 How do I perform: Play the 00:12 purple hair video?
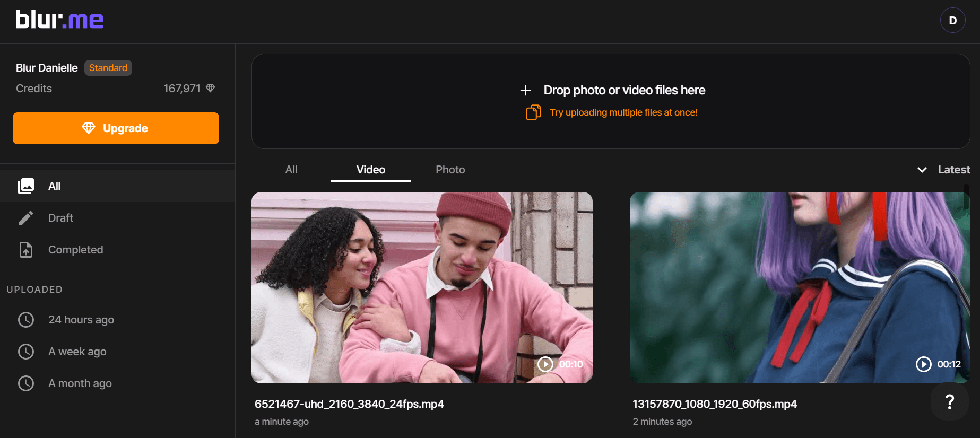point(923,364)
